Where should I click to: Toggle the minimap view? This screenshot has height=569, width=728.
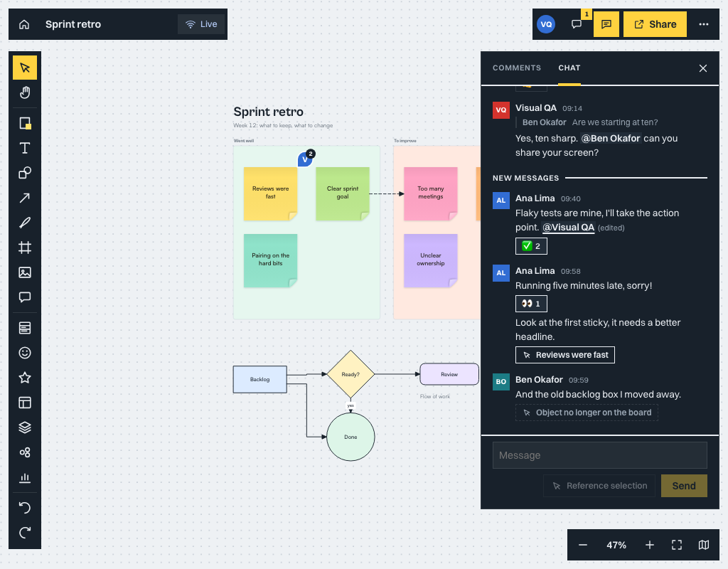coord(704,545)
